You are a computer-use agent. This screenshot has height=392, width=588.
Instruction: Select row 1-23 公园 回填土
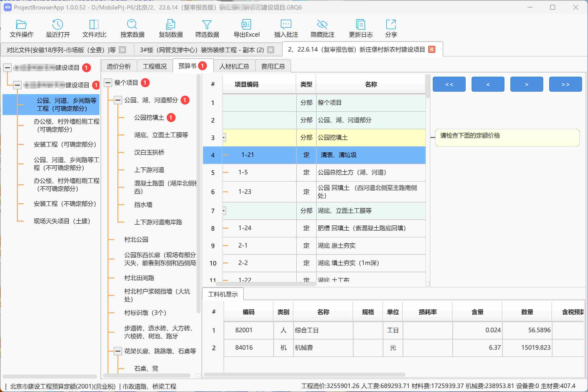(x=314, y=192)
